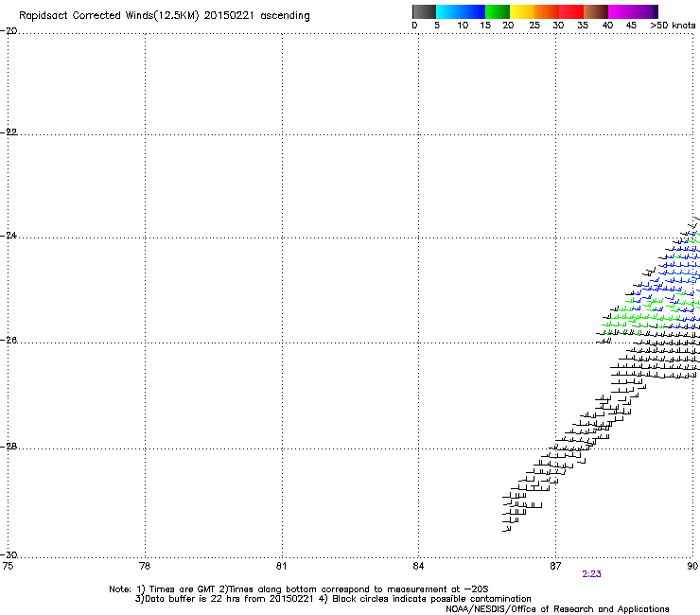
Task: Click the legend label '10'
Action: (463, 26)
